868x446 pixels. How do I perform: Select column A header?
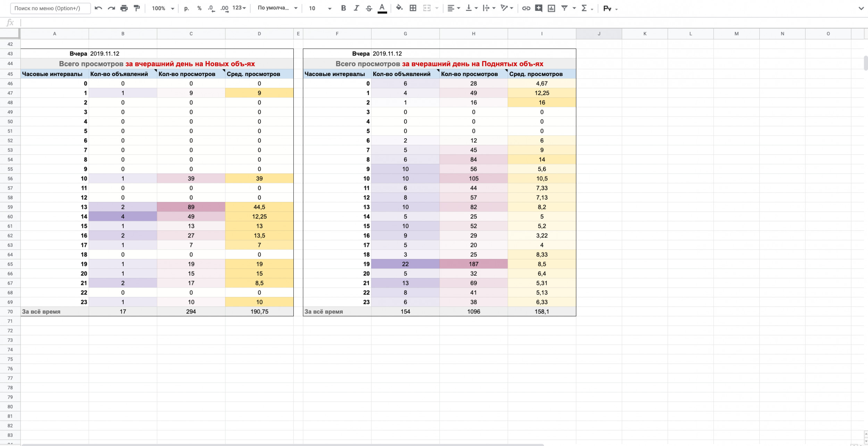(x=55, y=34)
